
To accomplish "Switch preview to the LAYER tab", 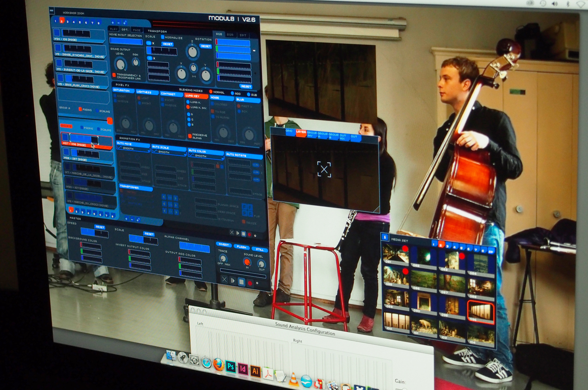I will [301, 133].
